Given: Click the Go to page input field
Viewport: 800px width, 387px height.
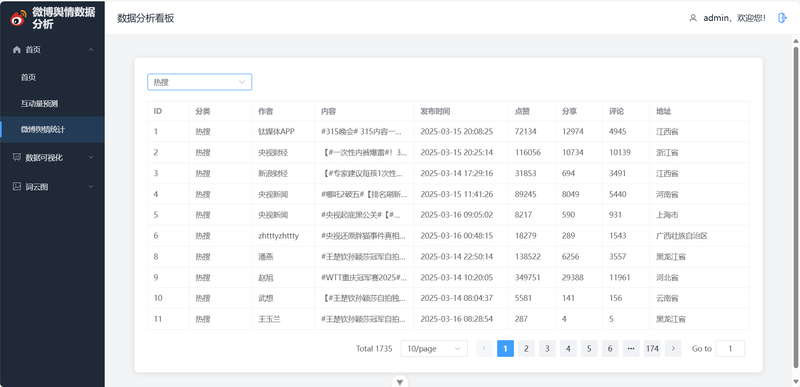Looking at the screenshot, I should 730,349.
